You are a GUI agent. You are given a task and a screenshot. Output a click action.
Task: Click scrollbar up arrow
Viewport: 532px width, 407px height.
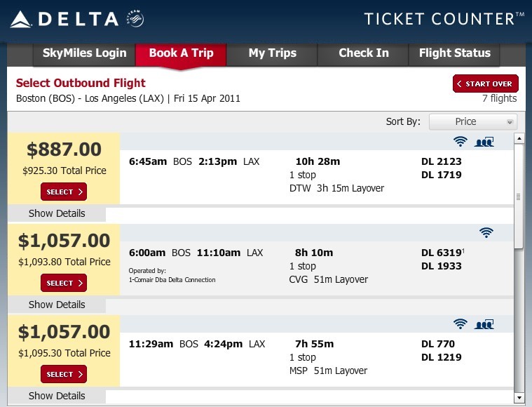519,139
